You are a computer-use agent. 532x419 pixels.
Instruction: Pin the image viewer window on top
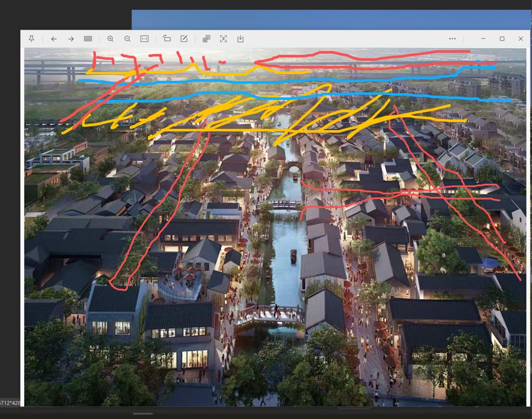coord(31,39)
